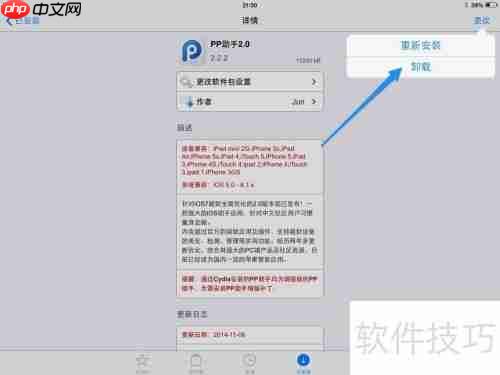Tap the 卸载 (uninstall) option in the popup
Image resolution: width=500 pixels, height=375 pixels.
(x=420, y=67)
